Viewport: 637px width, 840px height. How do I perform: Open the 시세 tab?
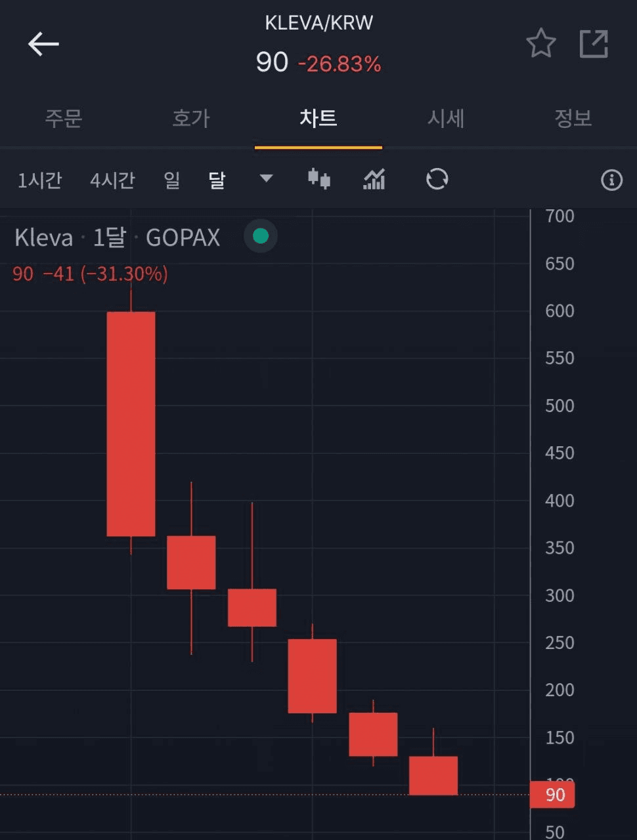click(446, 118)
